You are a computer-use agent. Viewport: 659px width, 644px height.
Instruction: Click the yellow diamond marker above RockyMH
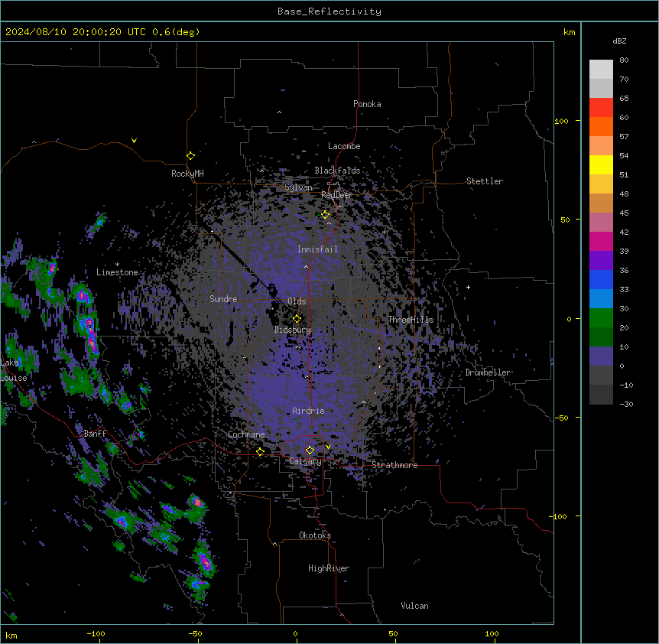tap(190, 156)
